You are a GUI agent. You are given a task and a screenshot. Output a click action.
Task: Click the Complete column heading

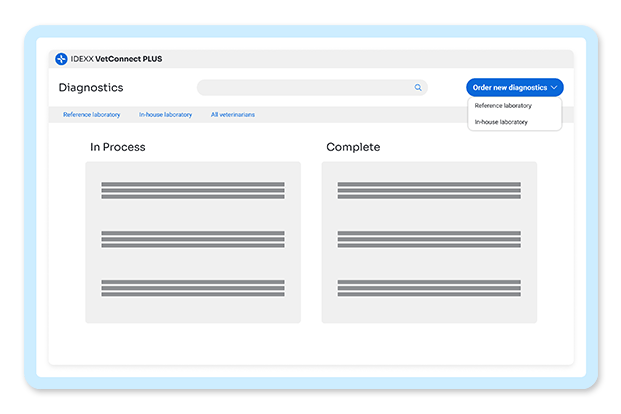(x=353, y=147)
